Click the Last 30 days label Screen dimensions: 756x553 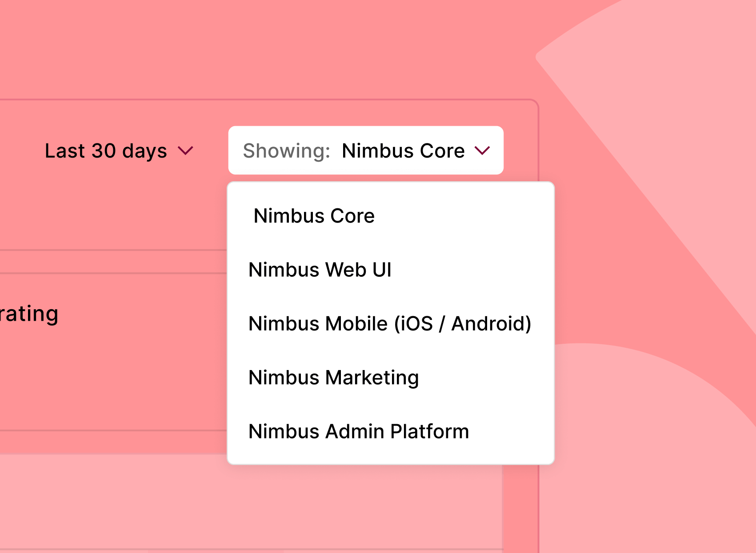(106, 151)
